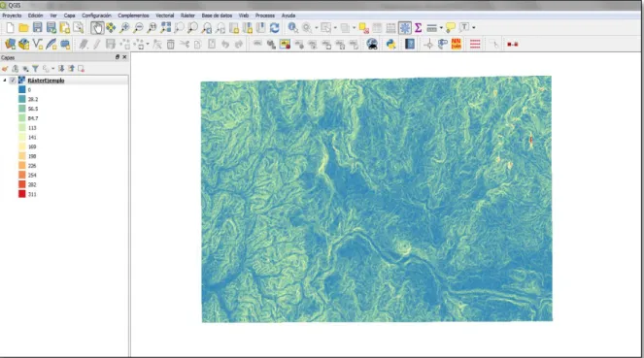Viewport: 644px width, 358px height.
Task: Toggle the filter legend funnel icon
Action: (35, 69)
